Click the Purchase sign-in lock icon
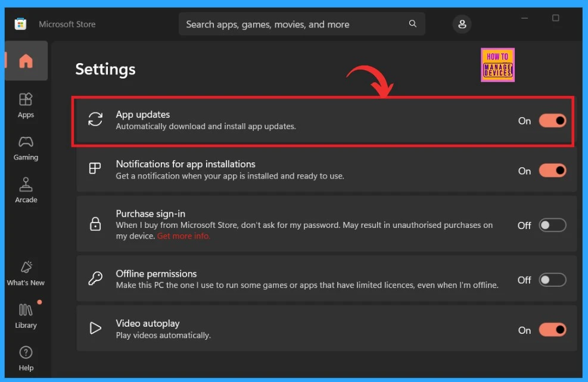This screenshot has width=588, height=382. tap(95, 224)
